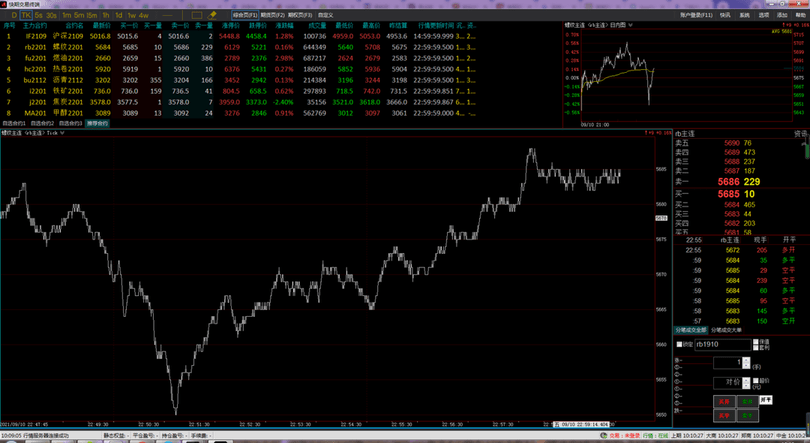This screenshot has height=443, width=810.
Task: Increase order quantity with up arrow
Action: pyautogui.click(x=746, y=360)
